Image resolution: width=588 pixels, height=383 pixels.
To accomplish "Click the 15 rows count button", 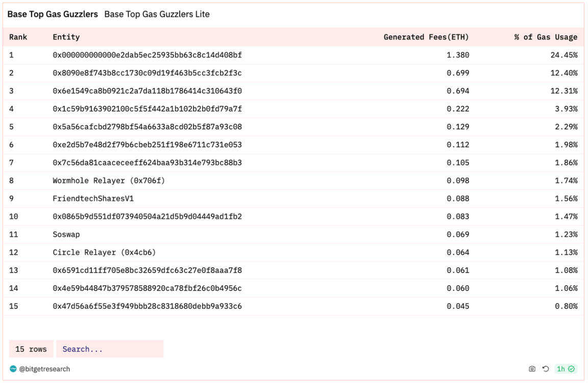I will pyautogui.click(x=31, y=349).
